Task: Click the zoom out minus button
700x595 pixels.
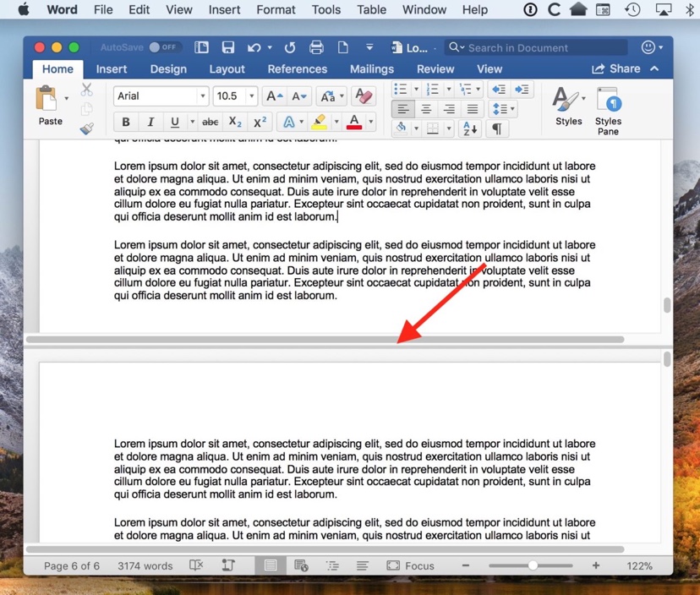Action: 466,565
